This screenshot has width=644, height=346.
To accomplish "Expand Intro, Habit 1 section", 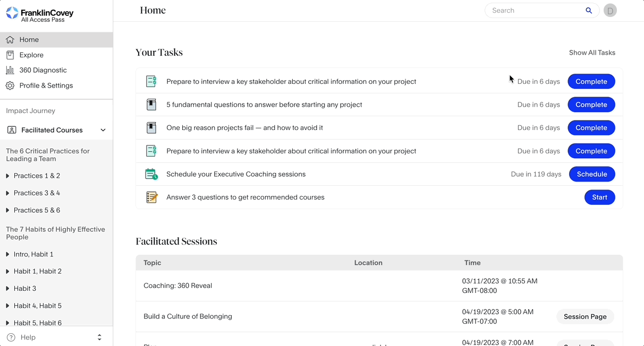I will pyautogui.click(x=7, y=254).
